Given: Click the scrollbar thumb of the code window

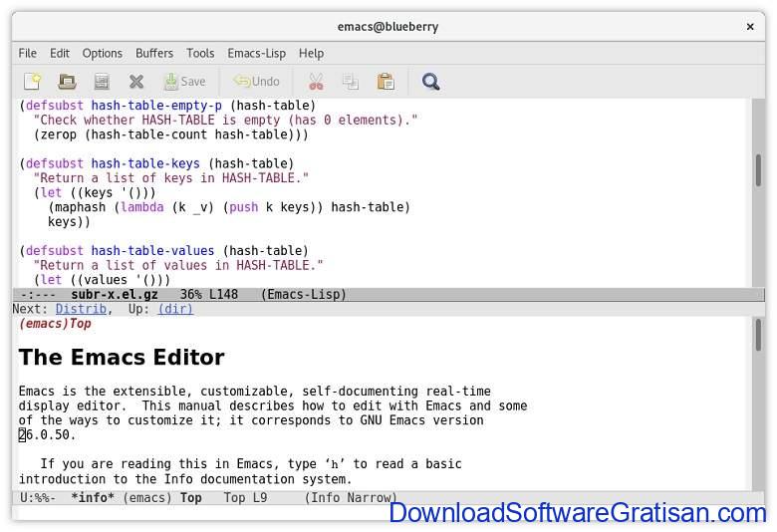Looking at the screenshot, I should click(x=758, y=170).
